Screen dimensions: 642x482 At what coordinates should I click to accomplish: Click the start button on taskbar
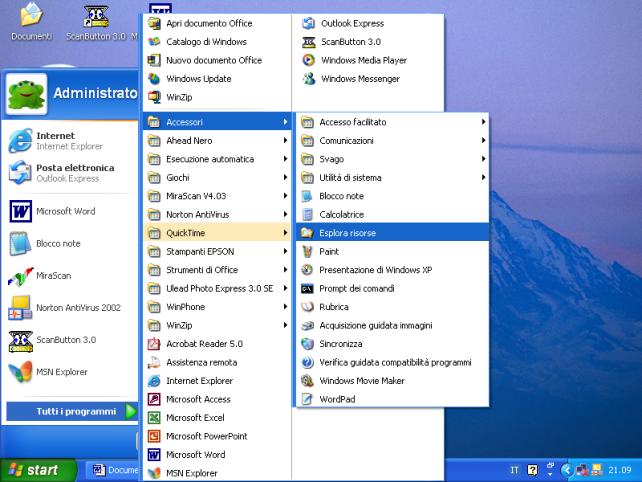pos(39,470)
